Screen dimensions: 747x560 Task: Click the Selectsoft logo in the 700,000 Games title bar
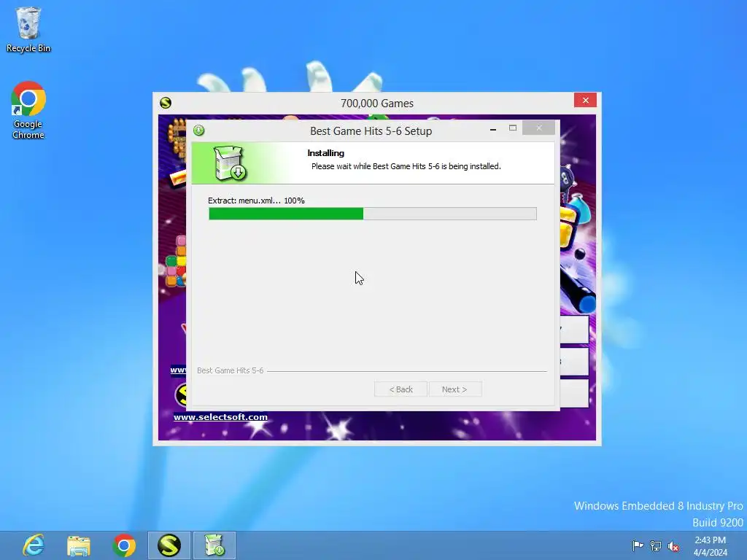166,103
